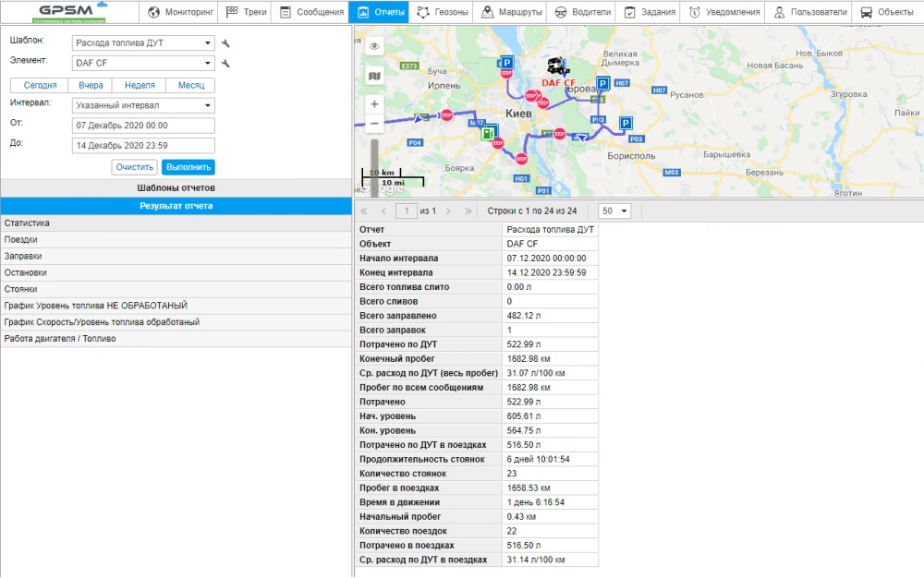
Task: Zoom out the map with minus button
Action: pyautogui.click(x=374, y=124)
